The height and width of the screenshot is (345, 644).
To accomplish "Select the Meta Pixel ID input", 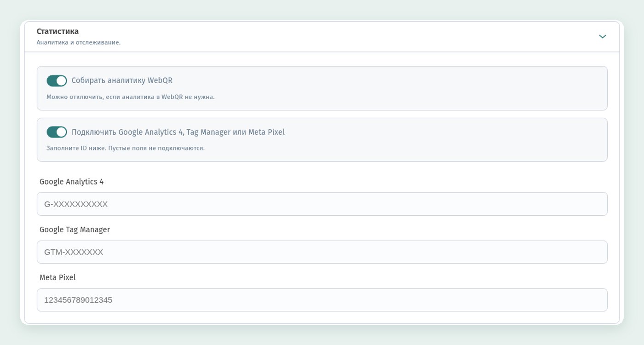I will 322,300.
